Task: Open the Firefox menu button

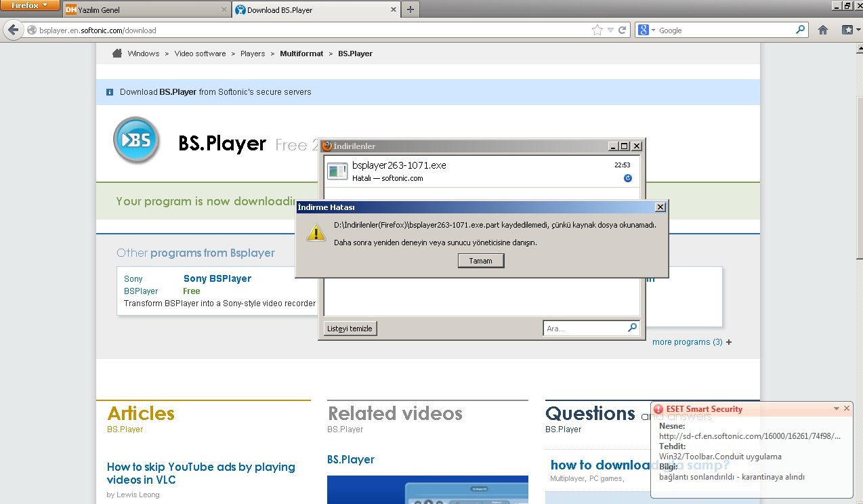Action: point(30,5)
